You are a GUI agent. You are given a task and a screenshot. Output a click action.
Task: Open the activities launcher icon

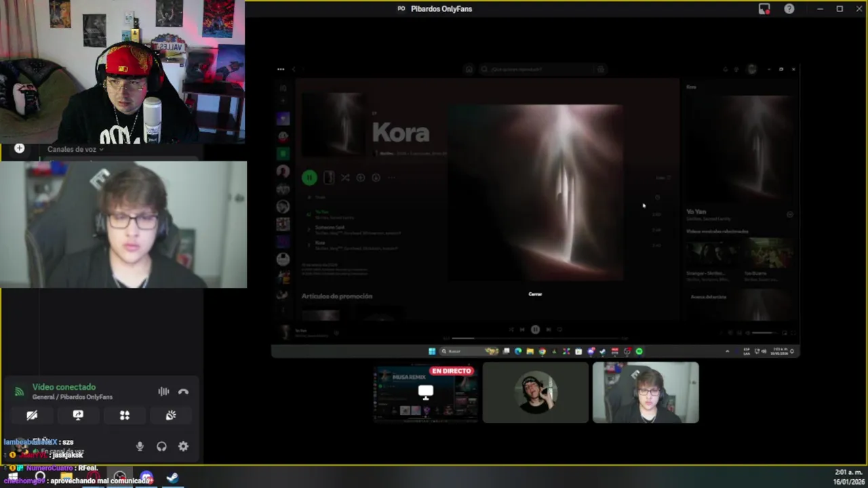point(125,415)
